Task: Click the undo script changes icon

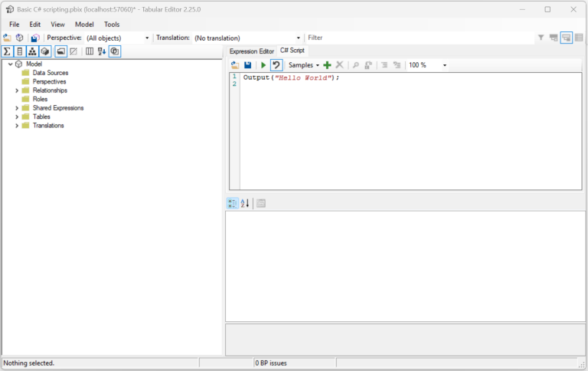Action: (276, 65)
